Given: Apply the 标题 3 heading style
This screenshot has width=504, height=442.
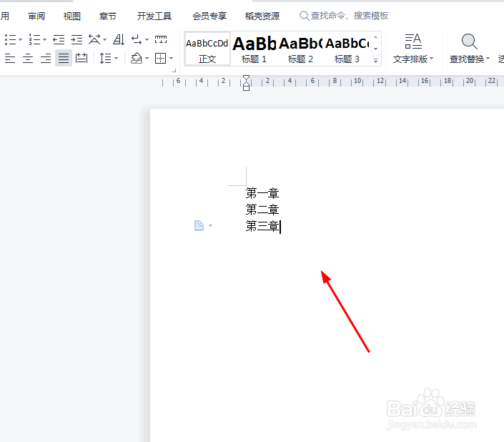Looking at the screenshot, I should [347, 49].
